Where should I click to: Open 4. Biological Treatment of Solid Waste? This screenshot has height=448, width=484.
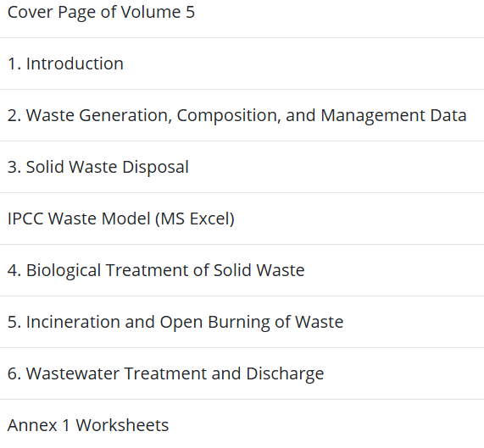(156, 270)
